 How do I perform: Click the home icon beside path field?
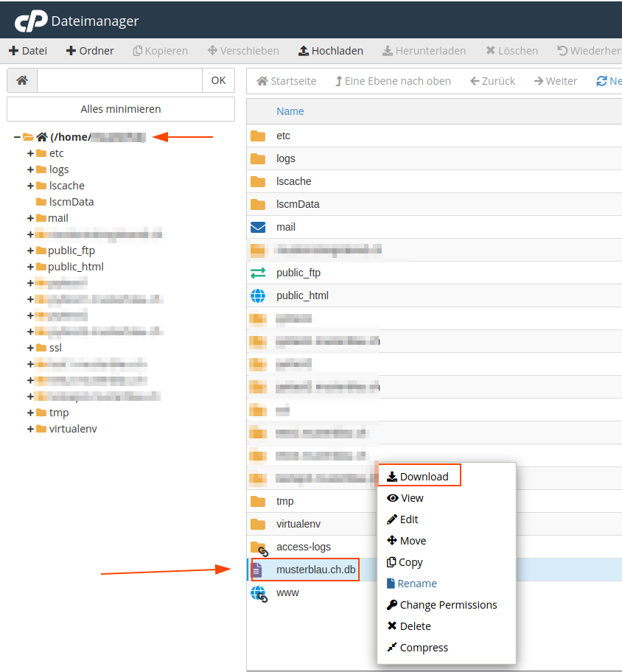coord(22,80)
